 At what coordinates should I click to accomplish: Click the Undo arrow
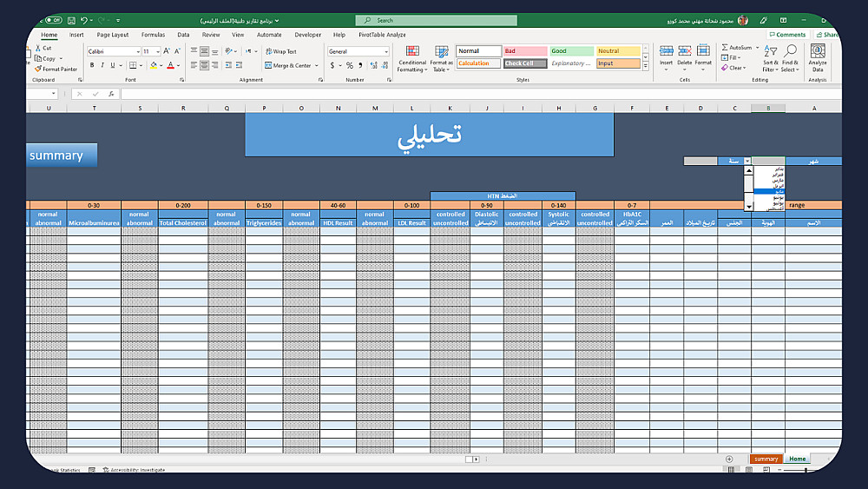[83, 21]
